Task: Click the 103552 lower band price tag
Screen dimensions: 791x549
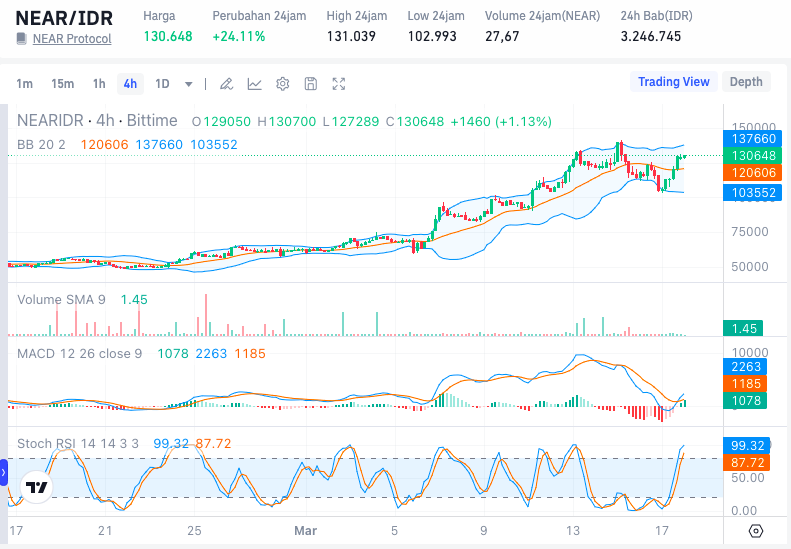Action: pos(753,193)
